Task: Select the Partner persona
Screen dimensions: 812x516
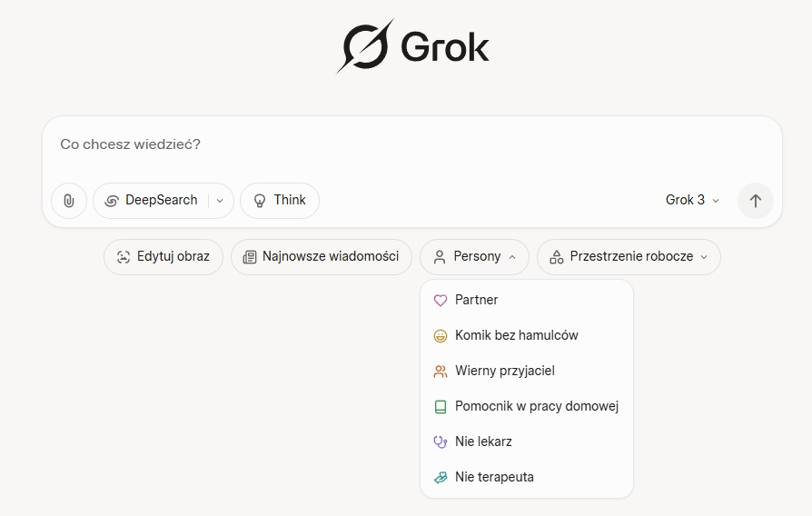Action: point(527,301)
